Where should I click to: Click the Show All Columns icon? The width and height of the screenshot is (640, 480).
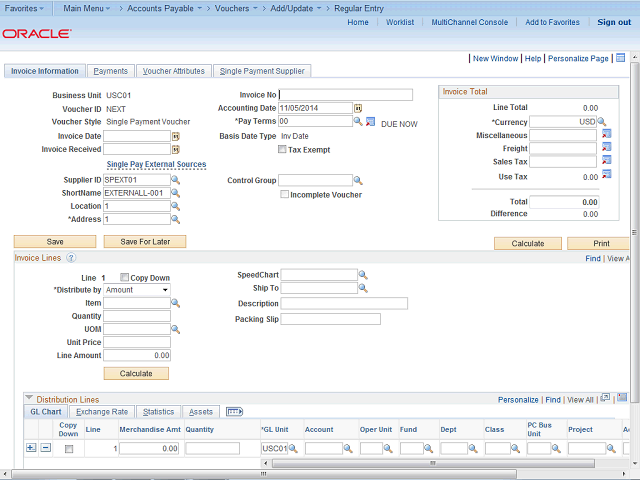(x=235, y=411)
